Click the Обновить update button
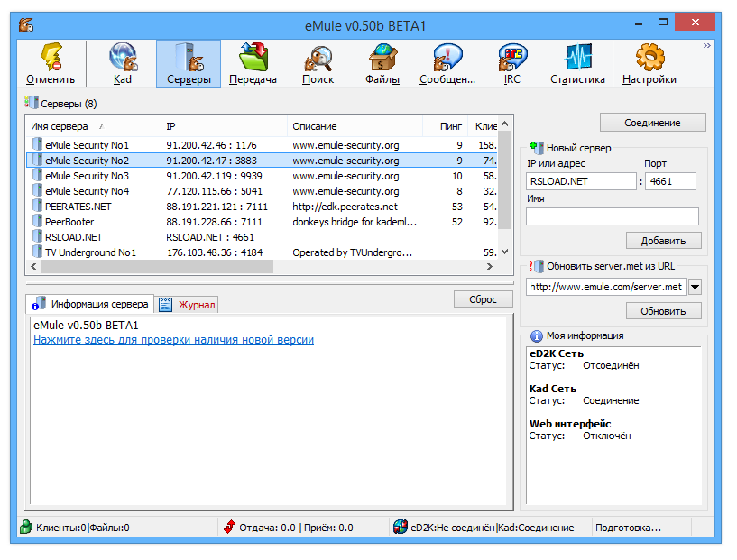Screen dimensions: 737x560 pos(664,311)
